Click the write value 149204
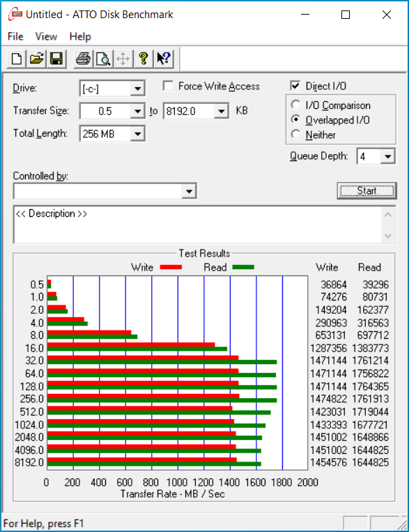Image resolution: width=409 pixels, height=532 pixels. point(331,310)
